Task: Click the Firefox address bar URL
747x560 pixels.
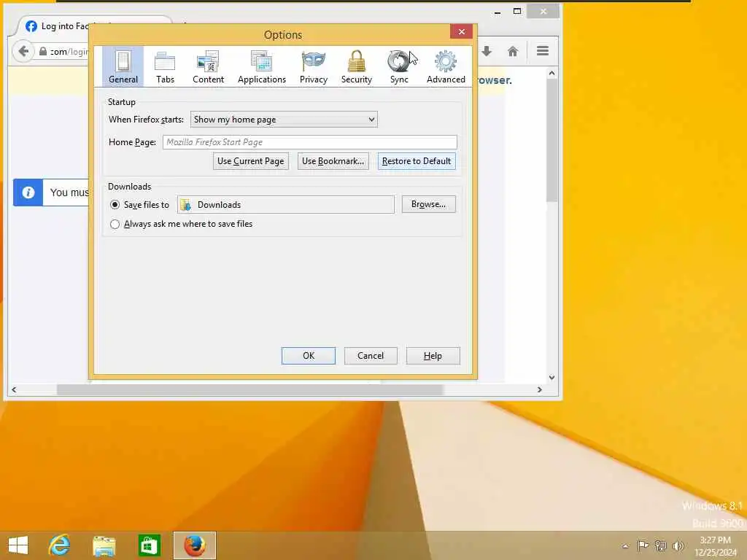Action: [x=69, y=52]
